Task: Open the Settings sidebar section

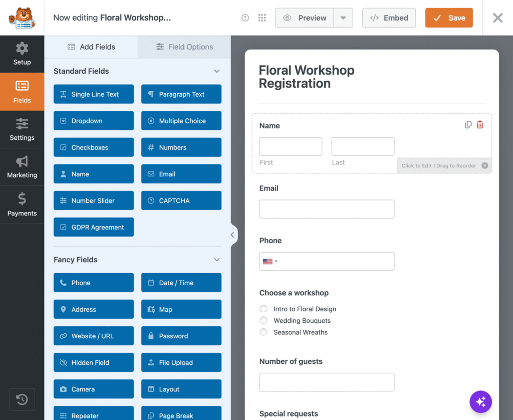Action: pyautogui.click(x=22, y=129)
